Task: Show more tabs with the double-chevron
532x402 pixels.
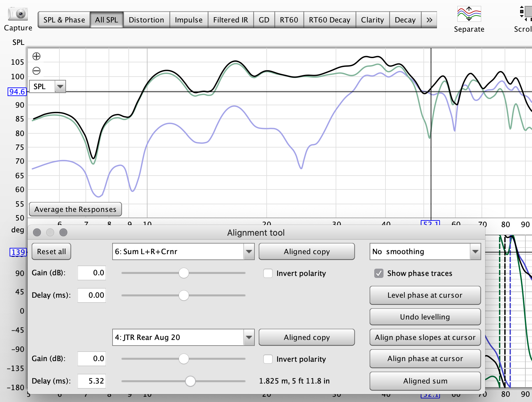Action: pyautogui.click(x=429, y=20)
